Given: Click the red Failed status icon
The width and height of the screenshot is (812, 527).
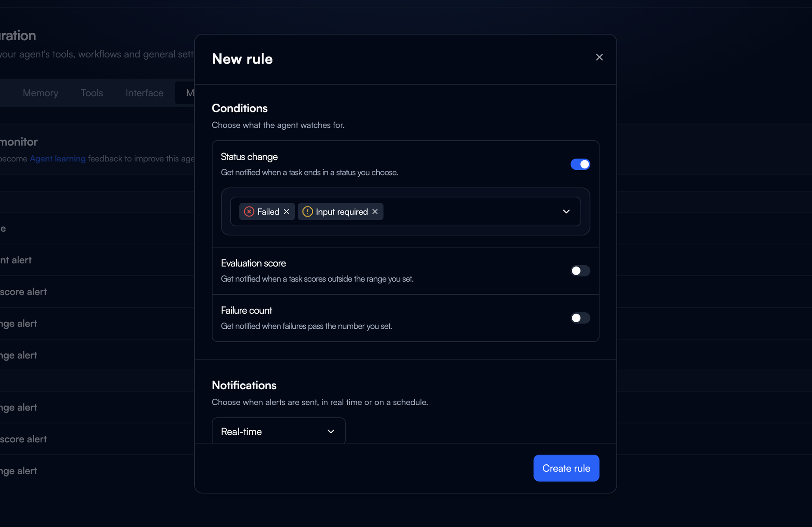Looking at the screenshot, I should tap(249, 212).
